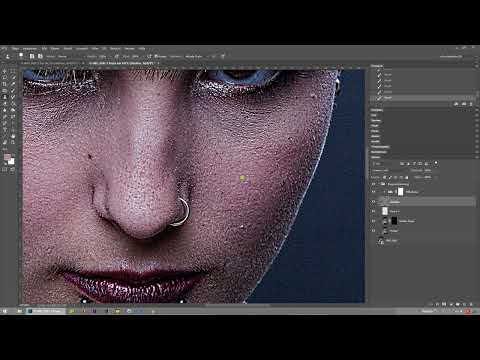Image resolution: width=480 pixels, height=360 pixels.
Task: Select the highlighted last History state
Action: [423, 98]
